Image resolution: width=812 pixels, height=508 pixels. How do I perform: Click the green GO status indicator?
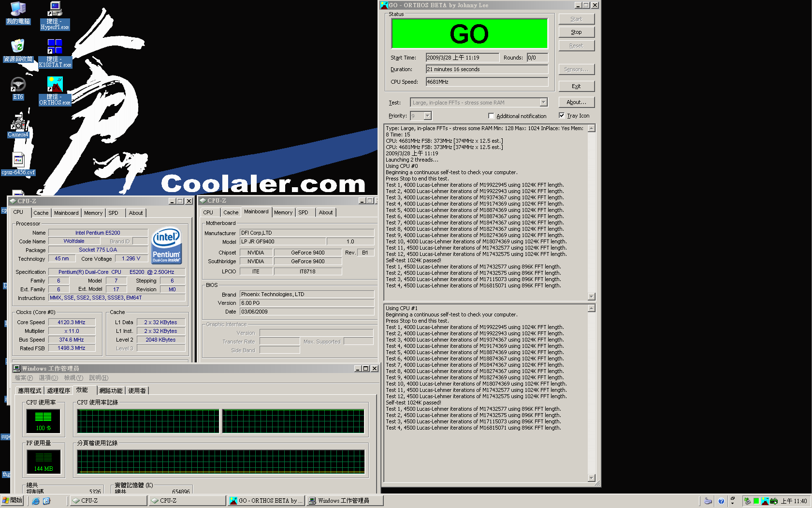pos(469,33)
